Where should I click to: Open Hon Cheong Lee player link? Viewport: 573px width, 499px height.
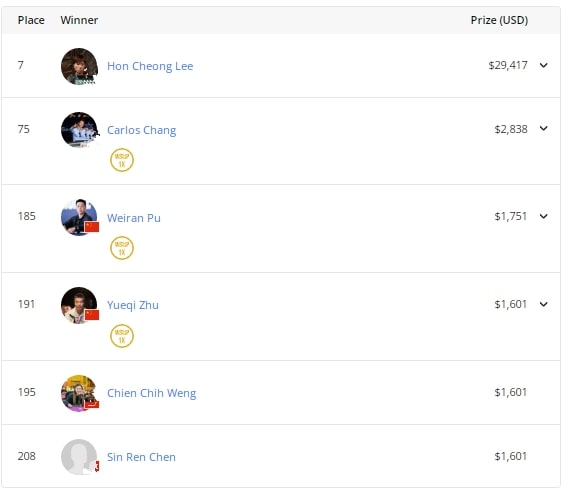point(150,66)
